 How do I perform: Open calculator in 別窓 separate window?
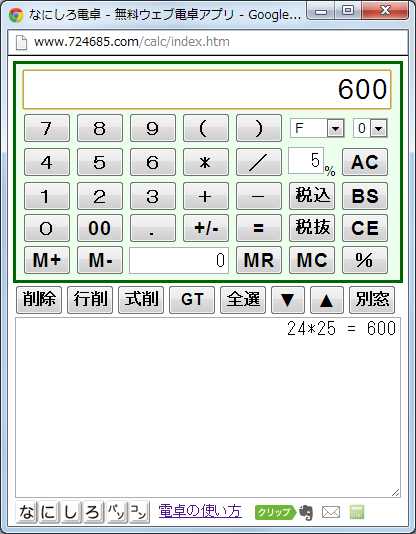[x=372, y=300]
